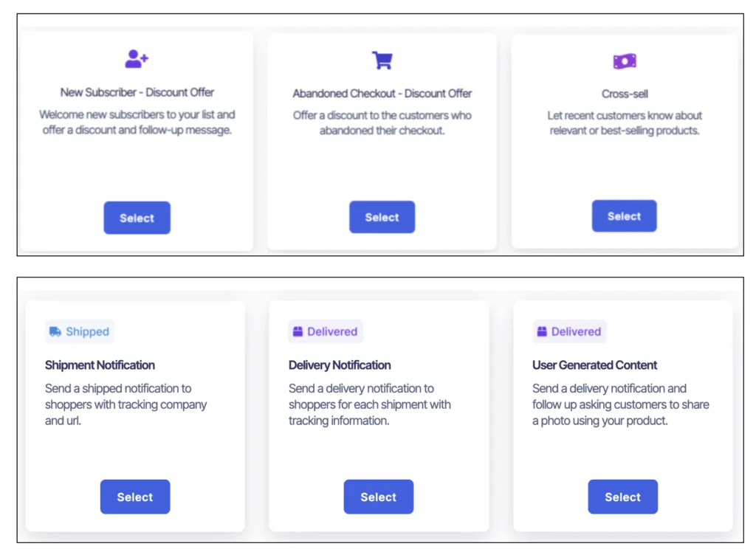This screenshot has width=756, height=552.
Task: Click the new subscriber person-plus icon
Action: (x=137, y=59)
